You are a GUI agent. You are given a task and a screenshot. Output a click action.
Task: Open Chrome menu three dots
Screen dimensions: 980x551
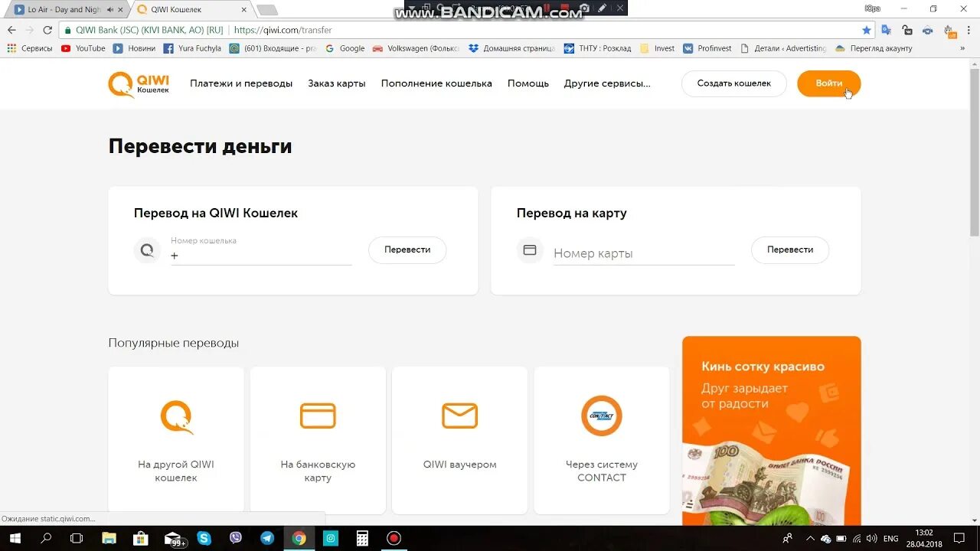(969, 30)
